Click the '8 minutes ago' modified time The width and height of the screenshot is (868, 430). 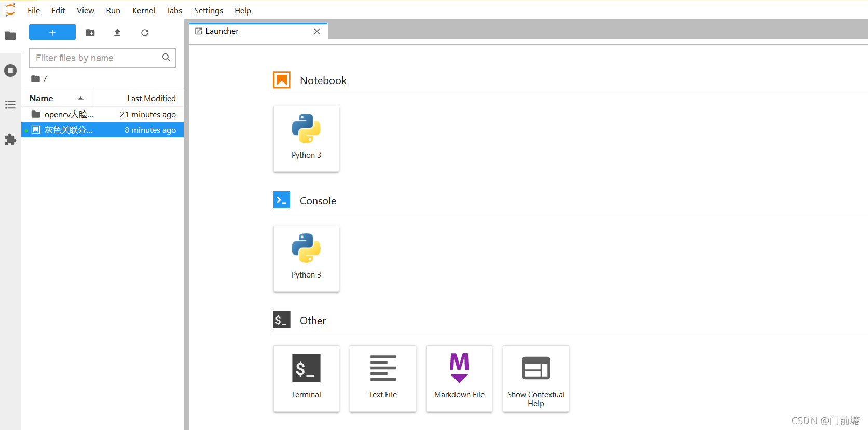(150, 130)
